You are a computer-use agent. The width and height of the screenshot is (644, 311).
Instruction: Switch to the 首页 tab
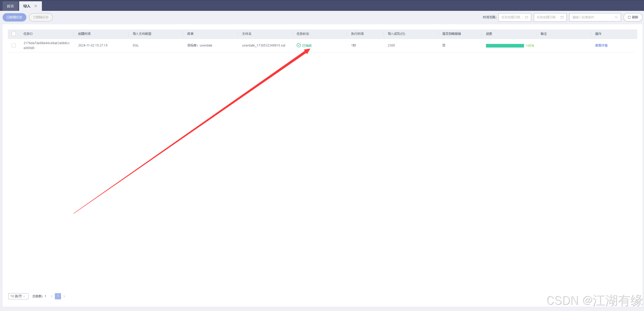point(10,6)
